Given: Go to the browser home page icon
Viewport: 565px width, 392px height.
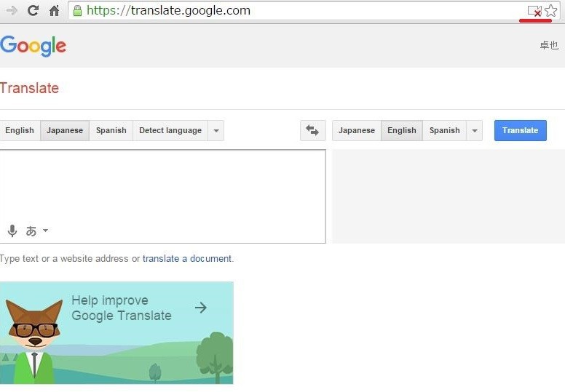Looking at the screenshot, I should (54, 10).
